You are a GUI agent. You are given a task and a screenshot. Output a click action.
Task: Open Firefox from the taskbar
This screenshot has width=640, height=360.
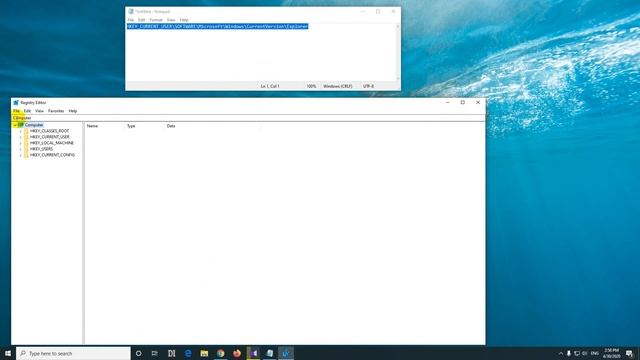[237, 353]
